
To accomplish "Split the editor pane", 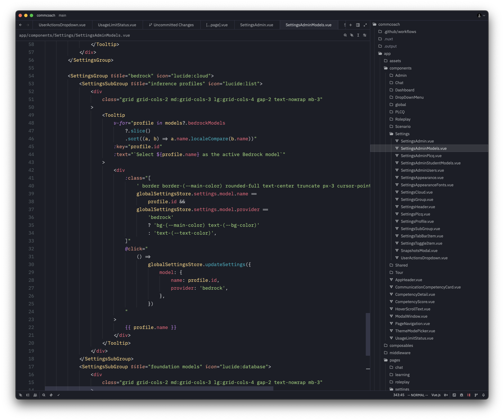I will pos(358,25).
